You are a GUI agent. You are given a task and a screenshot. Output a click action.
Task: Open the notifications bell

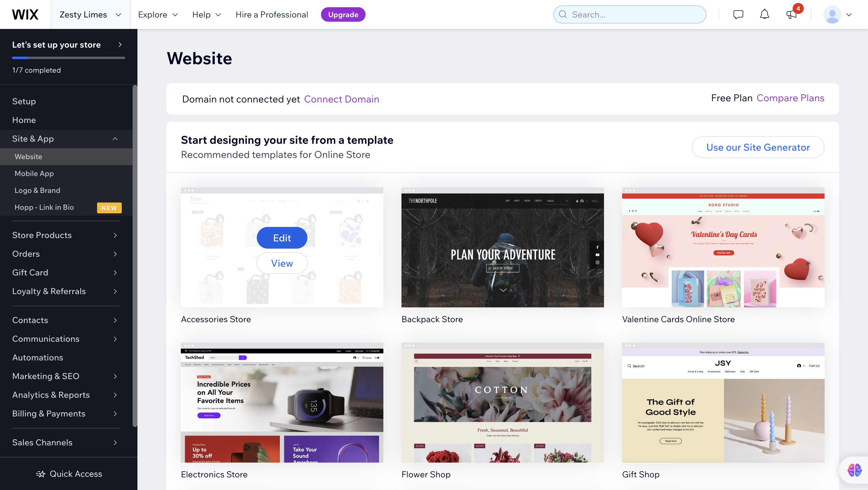click(x=764, y=14)
